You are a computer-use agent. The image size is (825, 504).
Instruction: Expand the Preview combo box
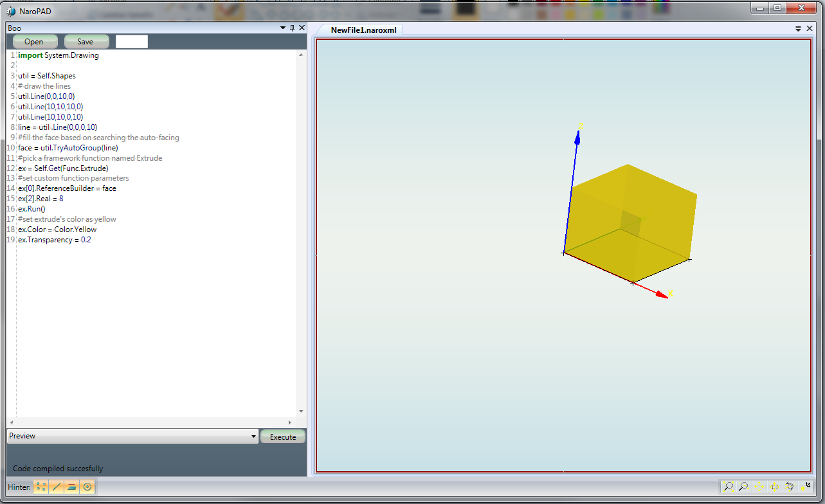click(x=253, y=436)
